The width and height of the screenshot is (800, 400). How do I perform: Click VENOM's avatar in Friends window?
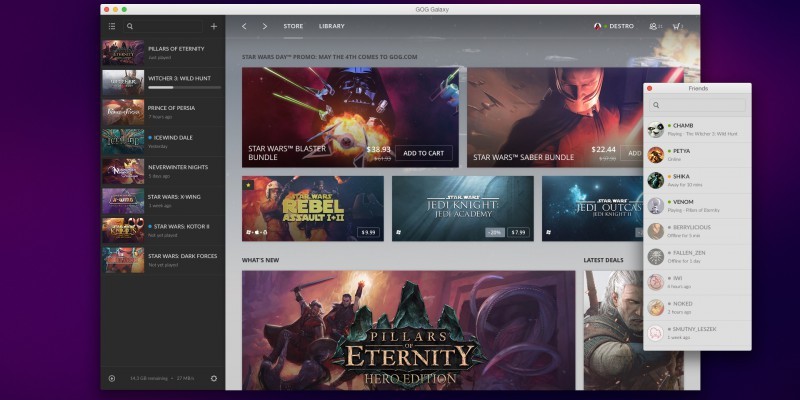pos(656,206)
